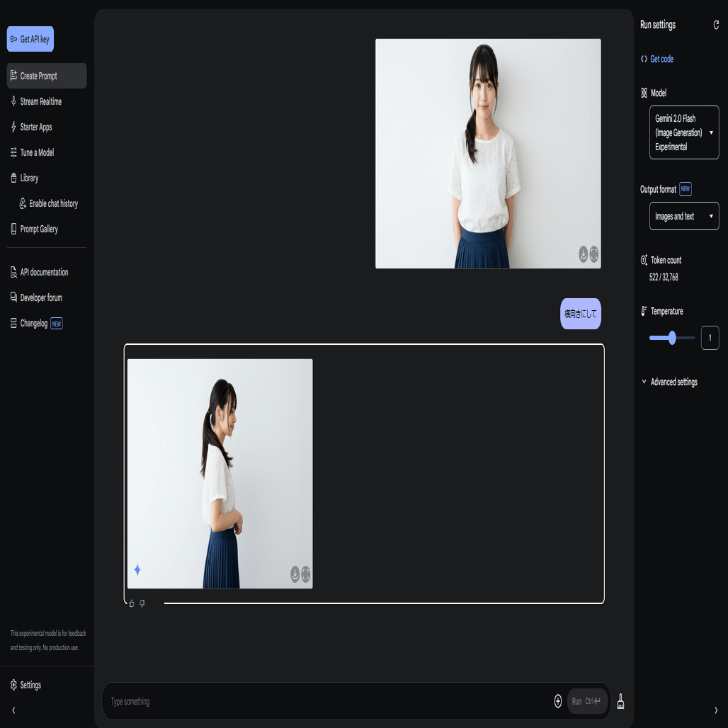Clear the conversation with the broom icon
The height and width of the screenshot is (728, 728).
[621, 701]
